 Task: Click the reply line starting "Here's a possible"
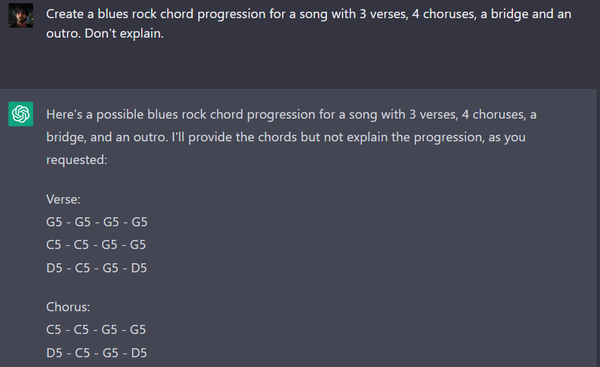coord(291,114)
